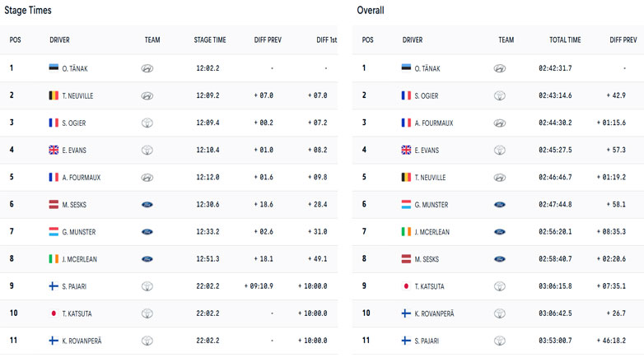Click Hyundai logo in Neuville's Stage Times row
The width and height of the screenshot is (644, 362).
(x=147, y=95)
